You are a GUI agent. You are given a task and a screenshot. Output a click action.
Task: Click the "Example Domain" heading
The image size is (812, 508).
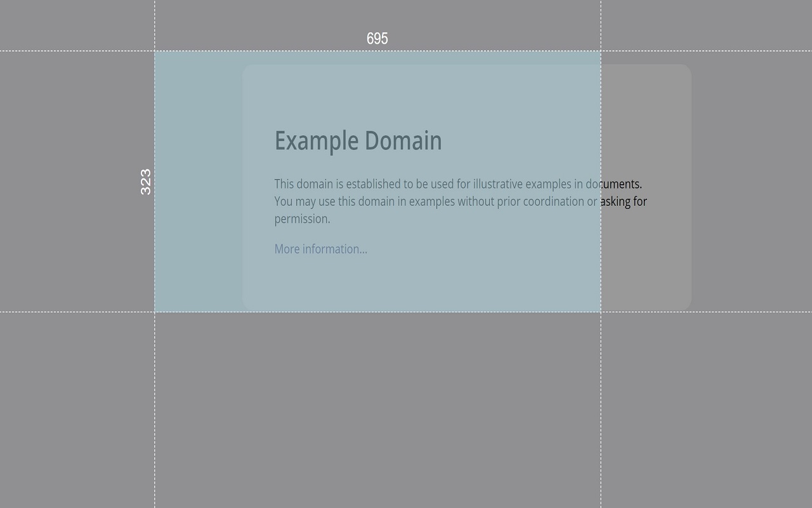tap(358, 141)
